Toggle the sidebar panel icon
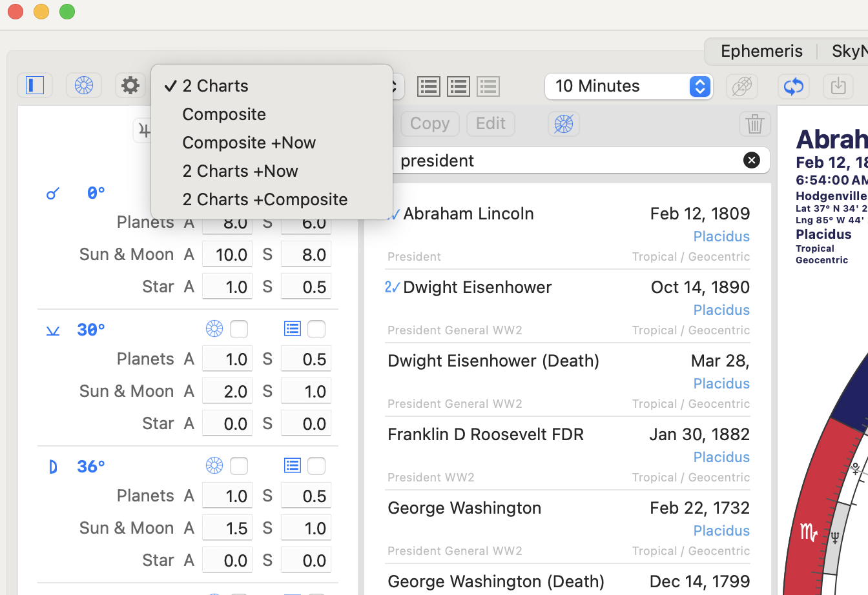Screen dimensions: 868x595 [x=35, y=85]
